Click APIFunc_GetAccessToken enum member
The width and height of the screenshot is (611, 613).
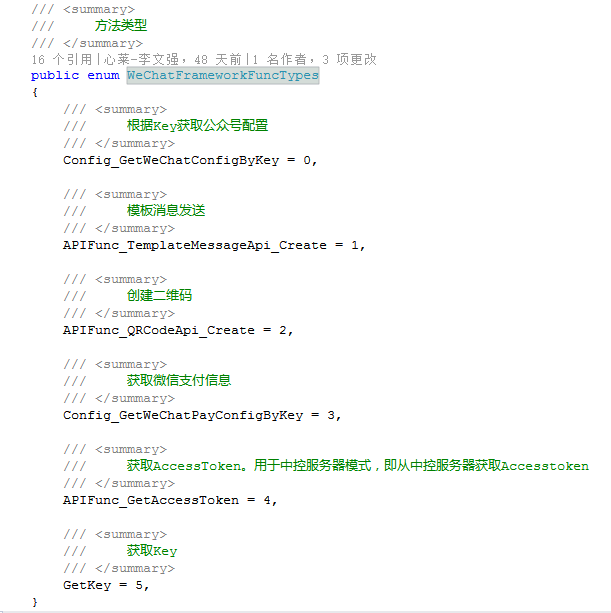pyautogui.click(x=151, y=500)
